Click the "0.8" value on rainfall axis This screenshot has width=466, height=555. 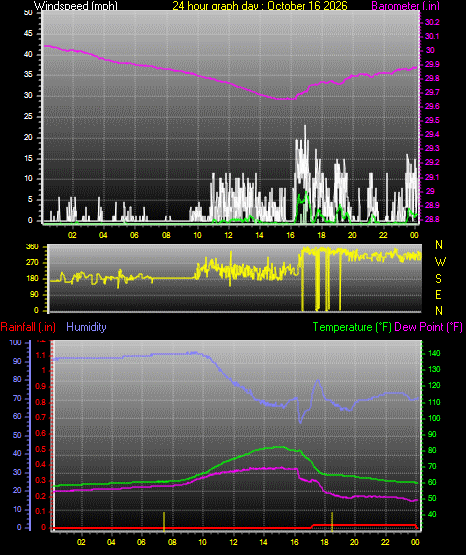(x=41, y=402)
